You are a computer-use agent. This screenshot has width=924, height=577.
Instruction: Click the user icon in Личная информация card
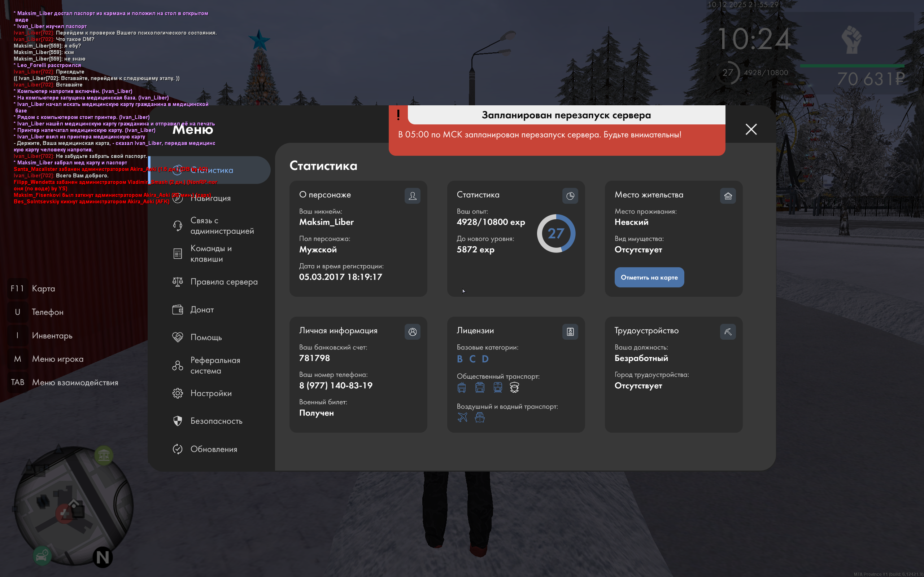coord(412,332)
